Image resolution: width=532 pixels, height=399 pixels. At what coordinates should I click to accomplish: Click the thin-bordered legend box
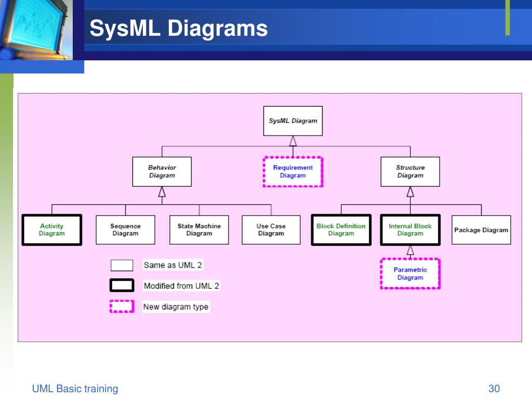[122, 265]
